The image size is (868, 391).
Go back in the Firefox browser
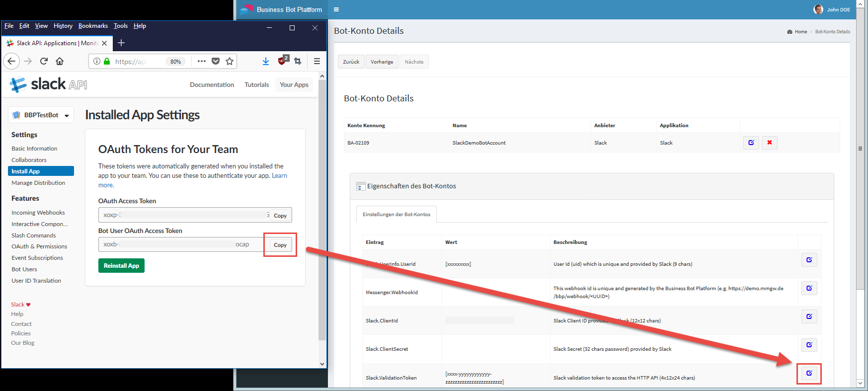pos(11,61)
